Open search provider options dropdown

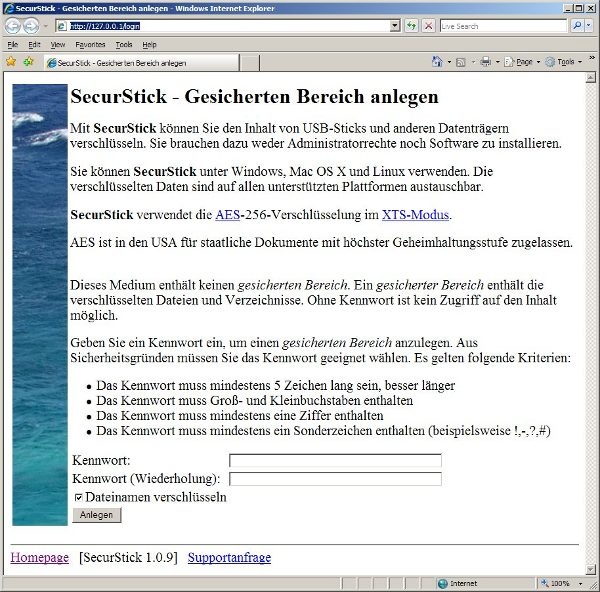pyautogui.click(x=589, y=26)
